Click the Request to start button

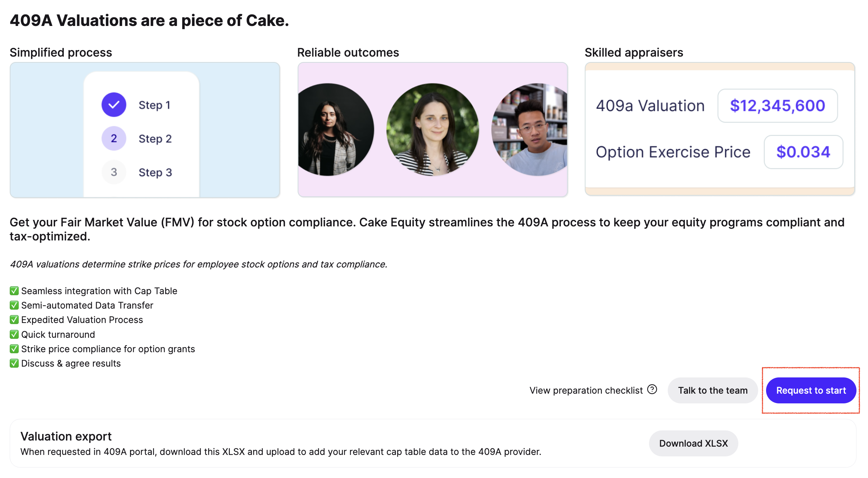(x=811, y=390)
